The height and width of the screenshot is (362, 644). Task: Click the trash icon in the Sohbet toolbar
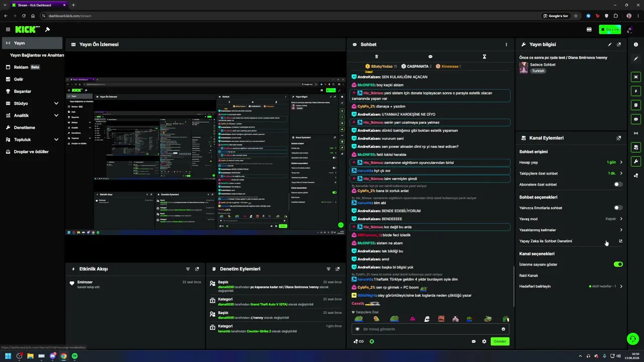(x=376, y=56)
